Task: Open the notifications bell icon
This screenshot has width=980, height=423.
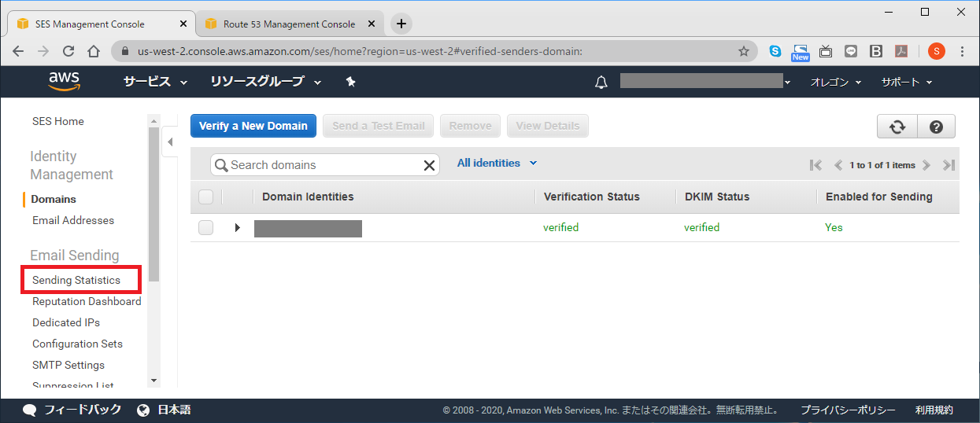Action: (601, 82)
